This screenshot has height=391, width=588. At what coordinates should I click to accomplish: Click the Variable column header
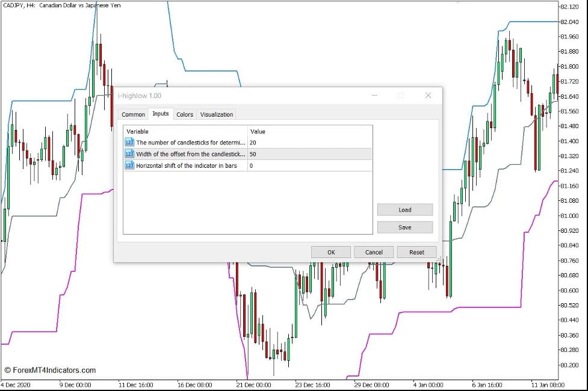(138, 131)
